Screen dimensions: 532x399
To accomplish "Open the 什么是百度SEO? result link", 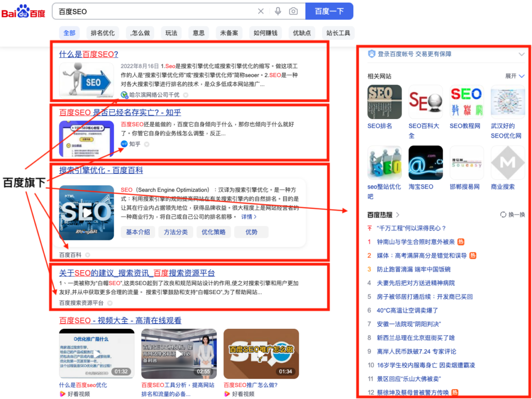I will [x=89, y=54].
